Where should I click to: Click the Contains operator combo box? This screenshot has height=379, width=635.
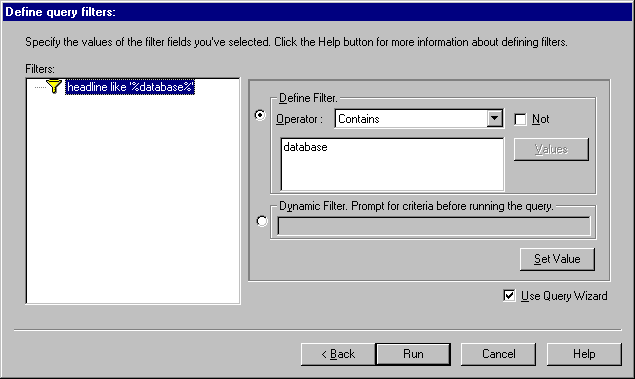coord(419,119)
